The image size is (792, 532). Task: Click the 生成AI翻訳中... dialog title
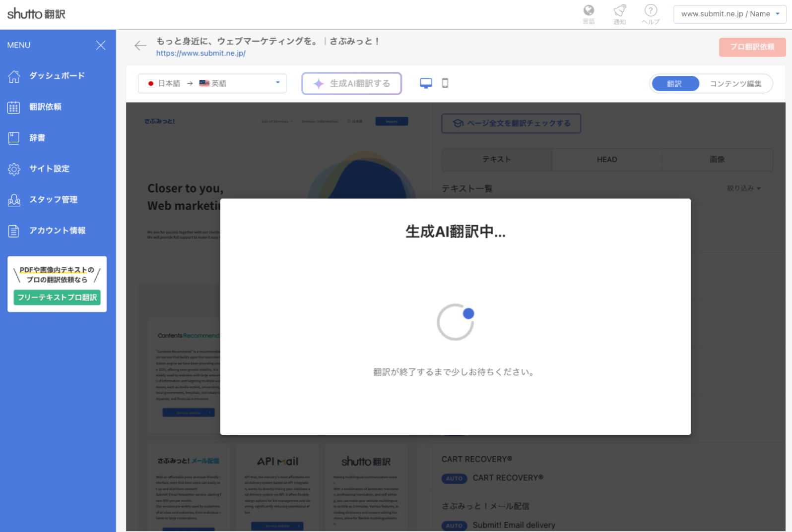click(x=456, y=232)
